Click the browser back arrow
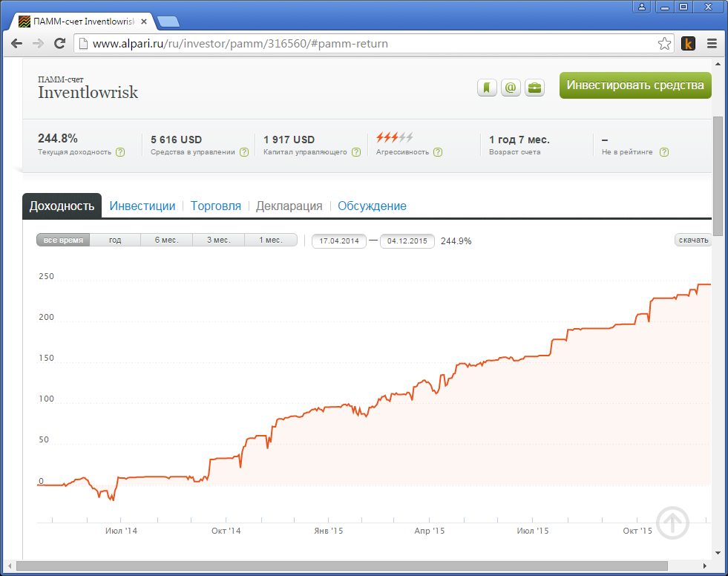728x576 pixels. (x=17, y=44)
